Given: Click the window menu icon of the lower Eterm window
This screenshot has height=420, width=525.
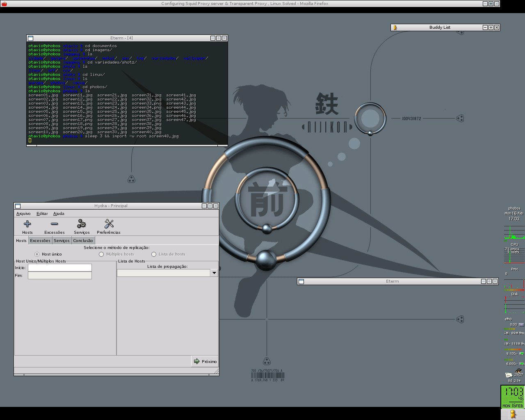Looking at the screenshot, I should pyautogui.click(x=301, y=281).
